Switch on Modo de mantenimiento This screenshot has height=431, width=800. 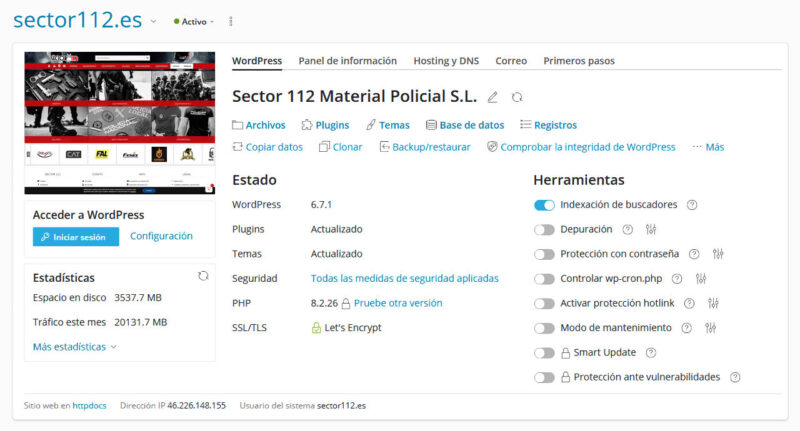pos(544,328)
